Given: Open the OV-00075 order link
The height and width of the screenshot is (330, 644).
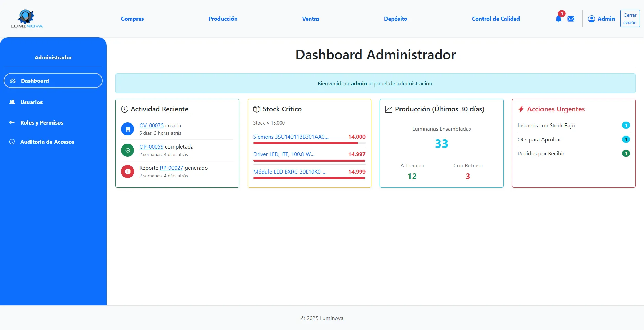Looking at the screenshot, I should point(151,126).
